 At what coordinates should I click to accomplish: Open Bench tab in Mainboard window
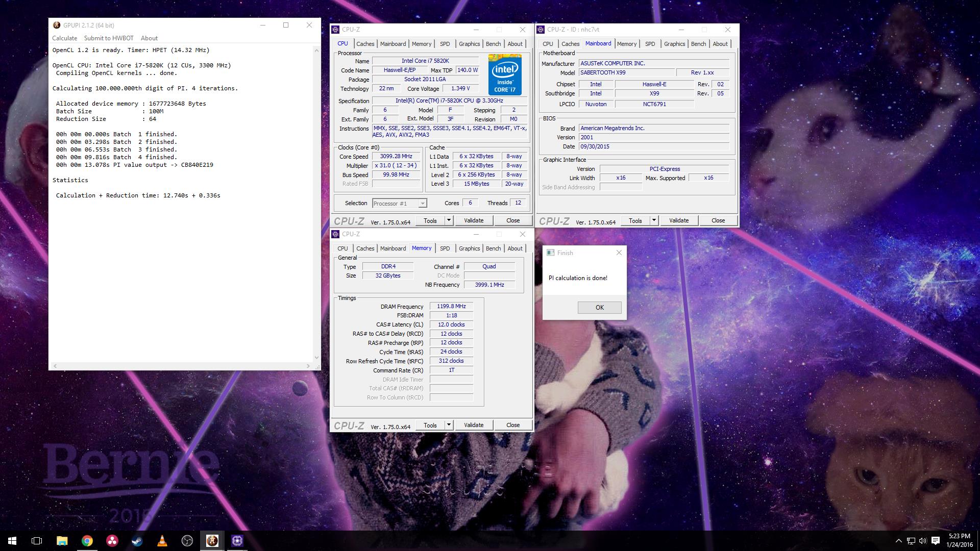[x=699, y=44]
